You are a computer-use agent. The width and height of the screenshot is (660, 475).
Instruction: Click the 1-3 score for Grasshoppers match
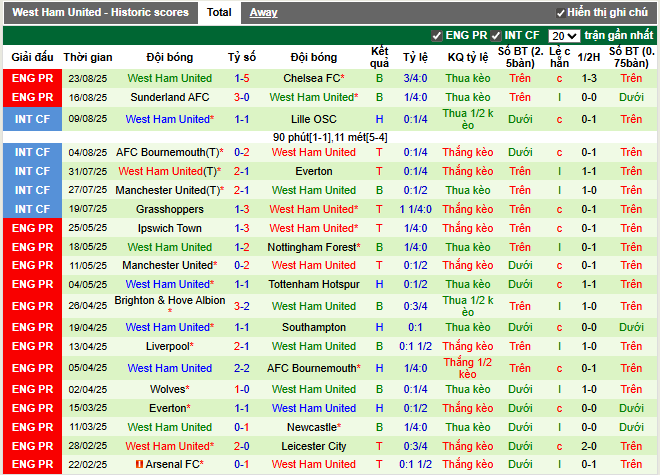point(242,209)
